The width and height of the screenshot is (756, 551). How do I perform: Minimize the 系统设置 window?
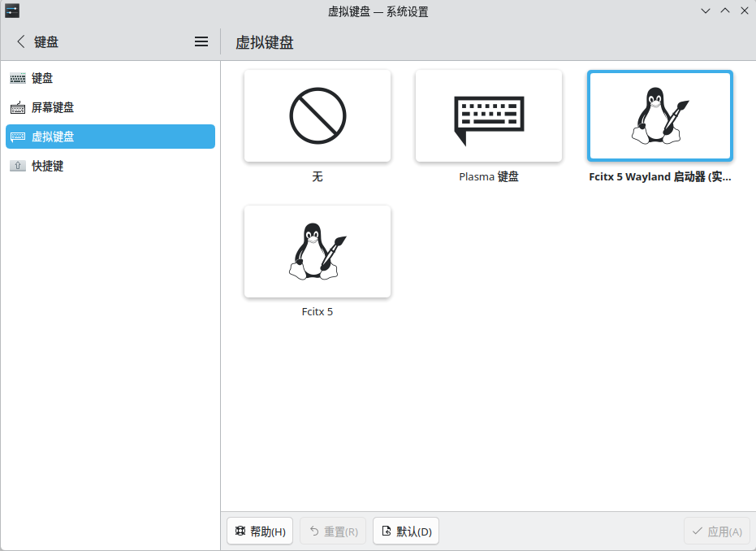[706, 11]
